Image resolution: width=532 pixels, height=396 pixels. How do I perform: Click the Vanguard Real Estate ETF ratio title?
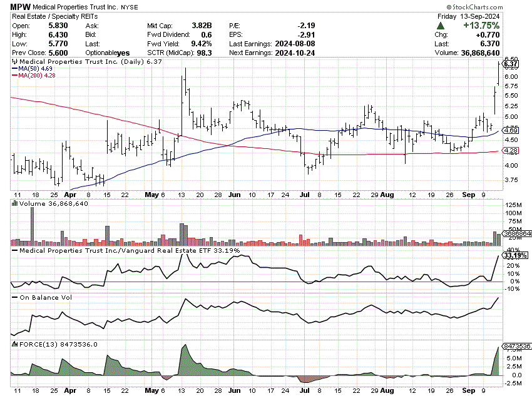(x=130, y=251)
